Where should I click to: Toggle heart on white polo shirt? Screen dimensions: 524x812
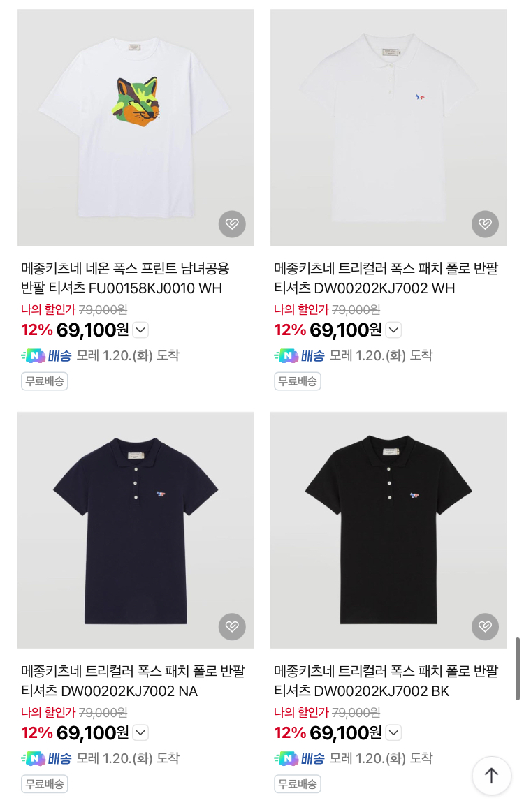(x=485, y=224)
